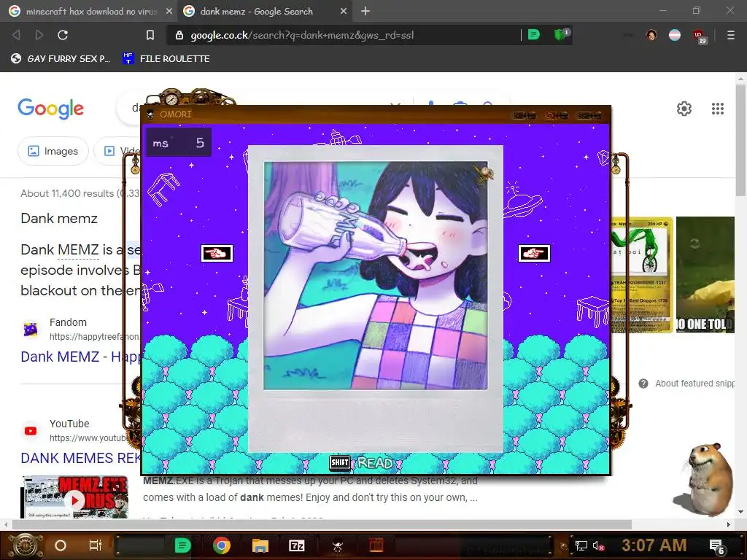Open notification center with 6 notifications
This screenshot has height=560, width=747.
click(716, 547)
